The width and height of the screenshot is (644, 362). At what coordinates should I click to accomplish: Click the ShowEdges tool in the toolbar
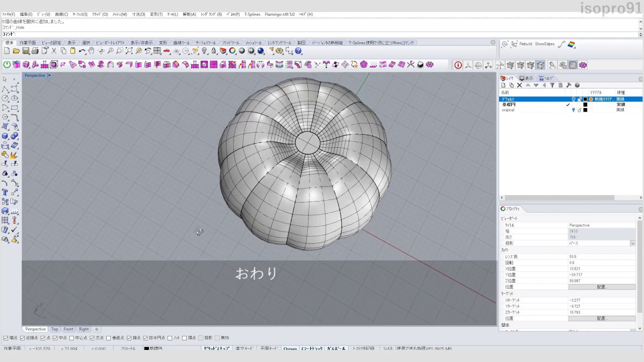click(x=544, y=44)
